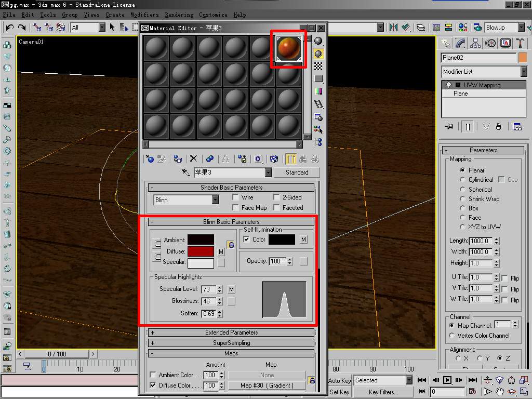Open the Create menu
This screenshot has width=532, height=399.
click(x=115, y=15)
